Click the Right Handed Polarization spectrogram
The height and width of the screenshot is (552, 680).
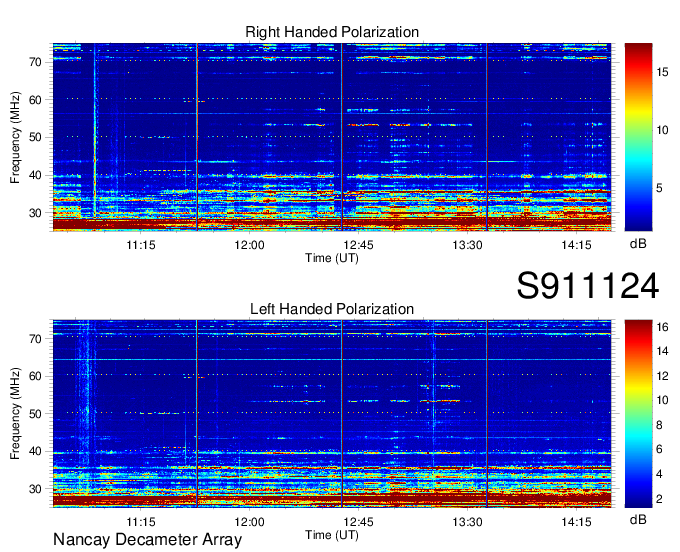[332, 137]
